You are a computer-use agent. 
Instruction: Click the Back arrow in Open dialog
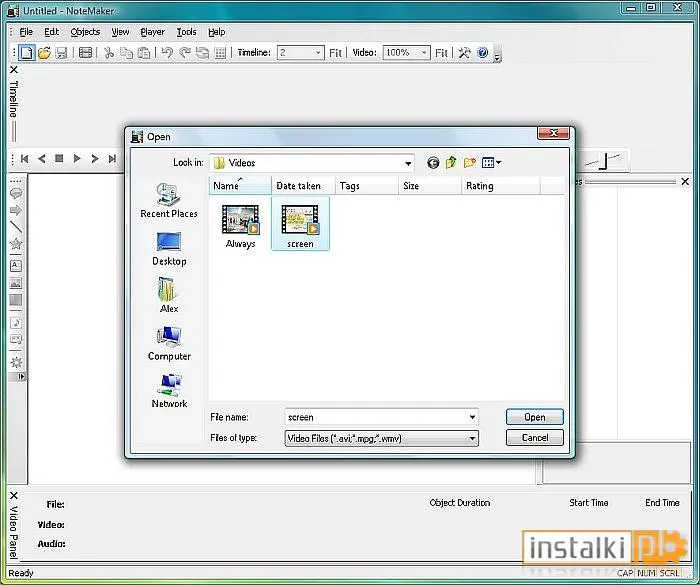pyautogui.click(x=433, y=163)
